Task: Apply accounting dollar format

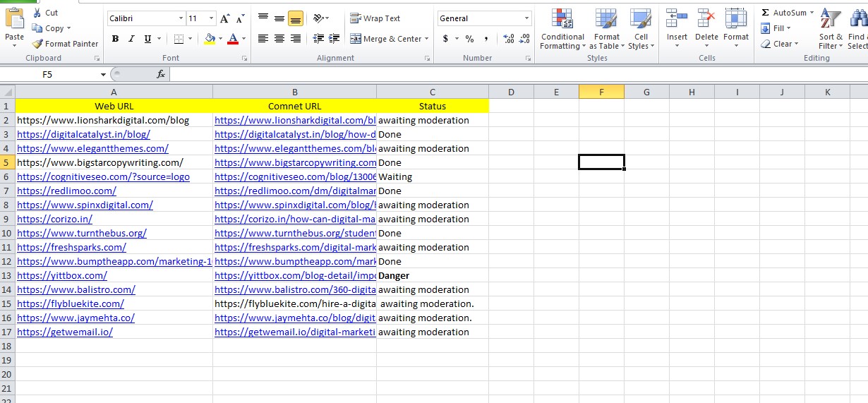Action: click(x=445, y=39)
